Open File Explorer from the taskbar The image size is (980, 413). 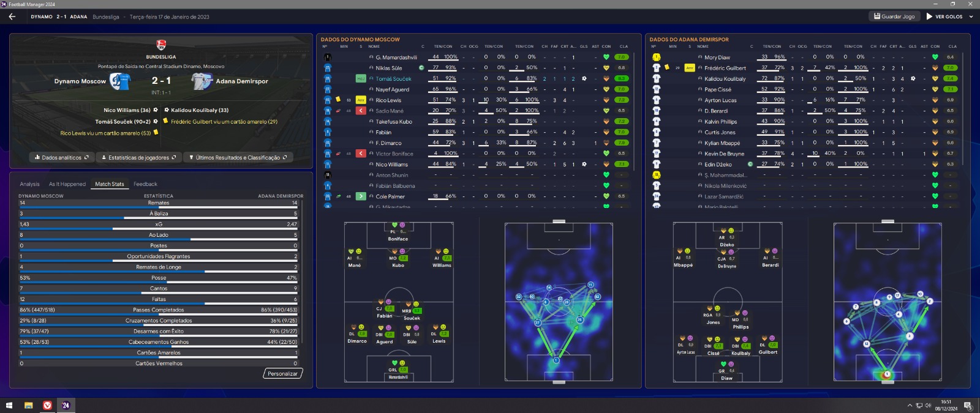[28, 405]
